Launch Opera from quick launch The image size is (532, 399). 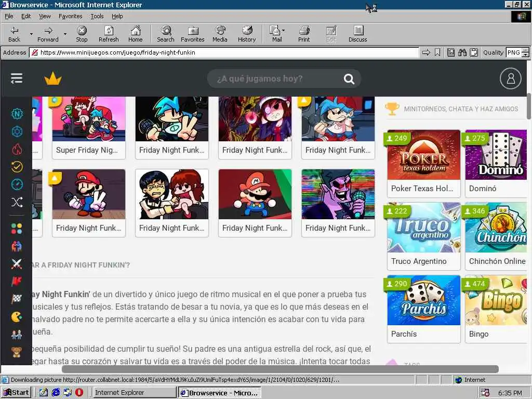click(79, 393)
